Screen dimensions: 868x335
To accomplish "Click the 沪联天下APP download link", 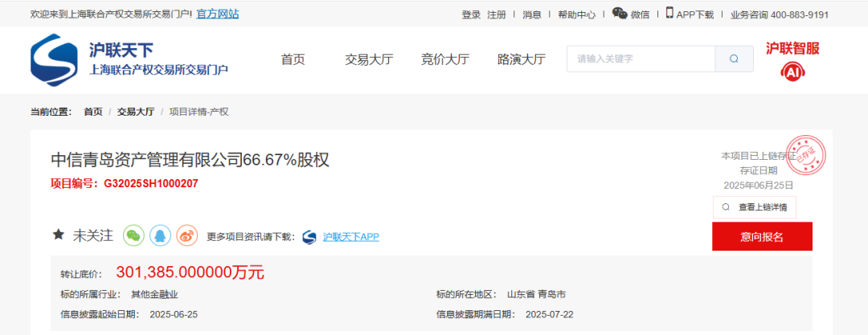I will click(351, 237).
